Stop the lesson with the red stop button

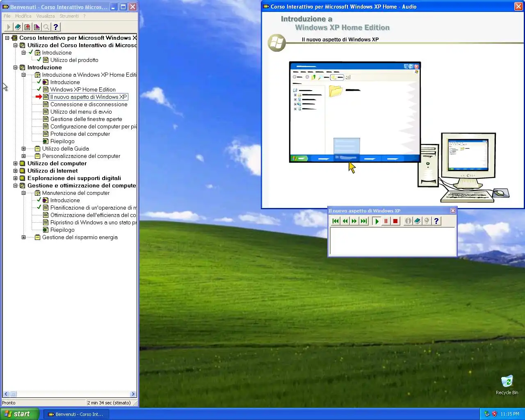pos(395,221)
